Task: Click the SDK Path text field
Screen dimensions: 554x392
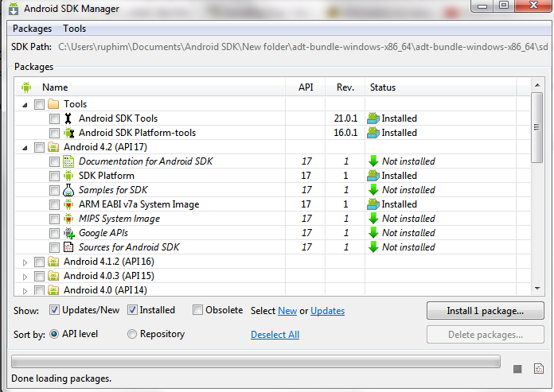Action: pyautogui.click(x=303, y=47)
